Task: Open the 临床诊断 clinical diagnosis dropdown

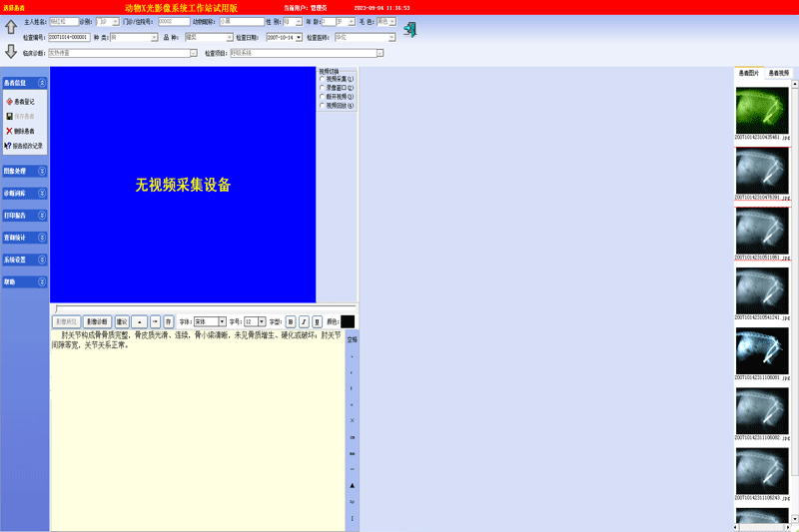Action: point(194,53)
